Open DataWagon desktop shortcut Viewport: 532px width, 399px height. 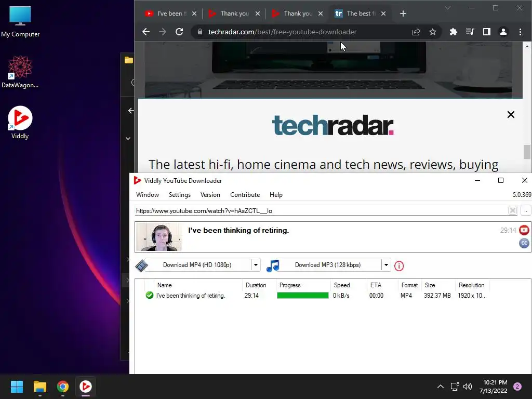(x=20, y=72)
